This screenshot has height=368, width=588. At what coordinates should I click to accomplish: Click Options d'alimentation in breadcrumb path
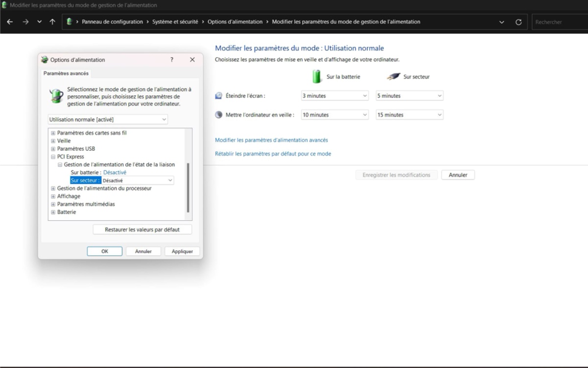[x=235, y=22]
